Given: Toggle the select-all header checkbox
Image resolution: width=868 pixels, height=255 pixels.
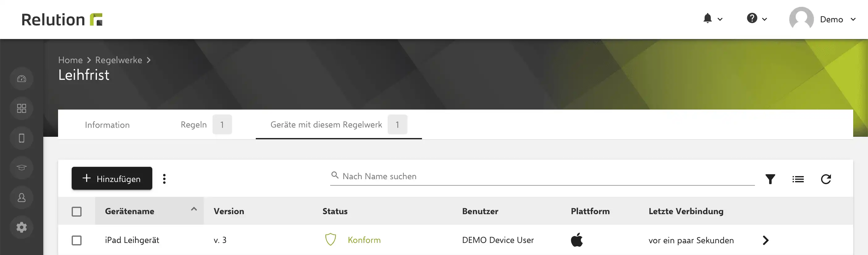Looking at the screenshot, I should point(77,212).
